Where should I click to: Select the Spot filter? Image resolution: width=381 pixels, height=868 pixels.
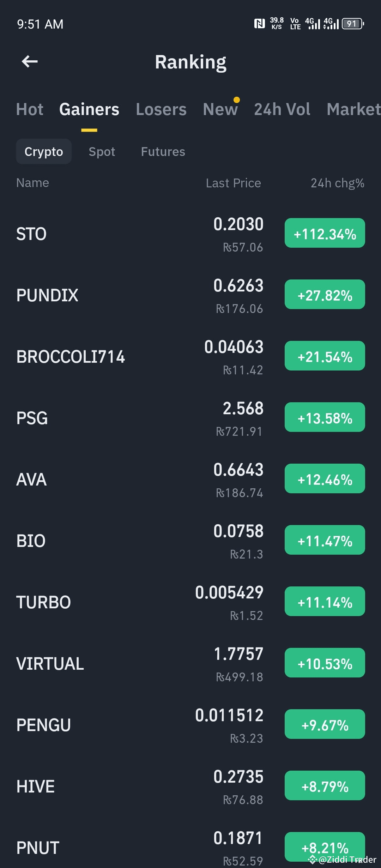pos(102,152)
